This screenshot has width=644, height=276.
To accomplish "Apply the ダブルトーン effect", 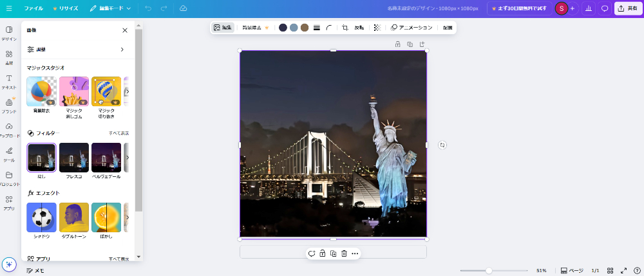I will click(x=74, y=217).
